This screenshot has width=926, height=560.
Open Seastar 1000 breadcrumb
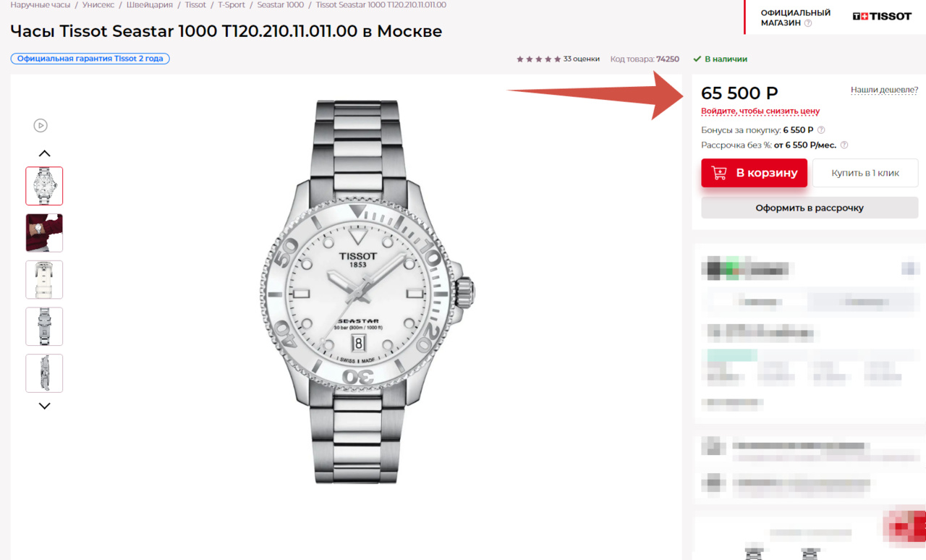click(281, 4)
